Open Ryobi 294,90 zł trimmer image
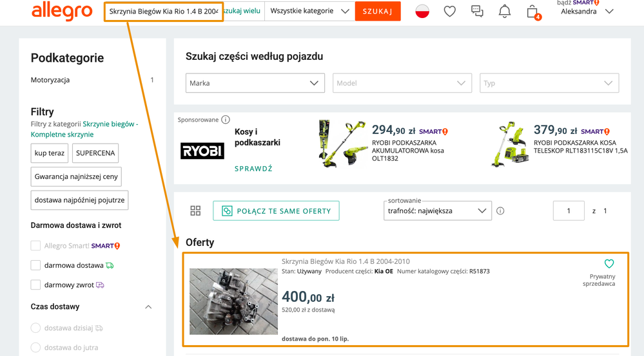Viewport: 644px width, 356px height. point(342,144)
